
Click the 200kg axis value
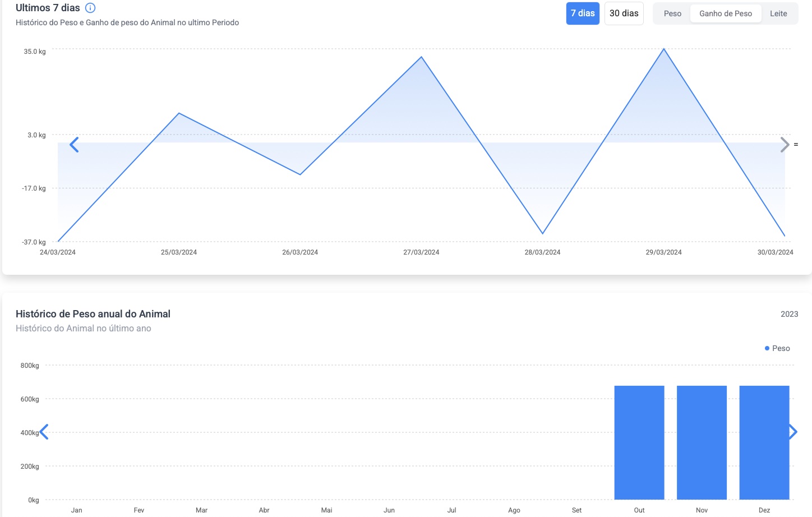pyautogui.click(x=30, y=467)
